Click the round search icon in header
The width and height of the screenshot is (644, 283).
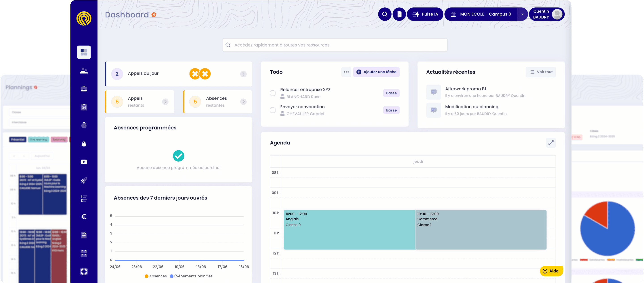(x=385, y=14)
